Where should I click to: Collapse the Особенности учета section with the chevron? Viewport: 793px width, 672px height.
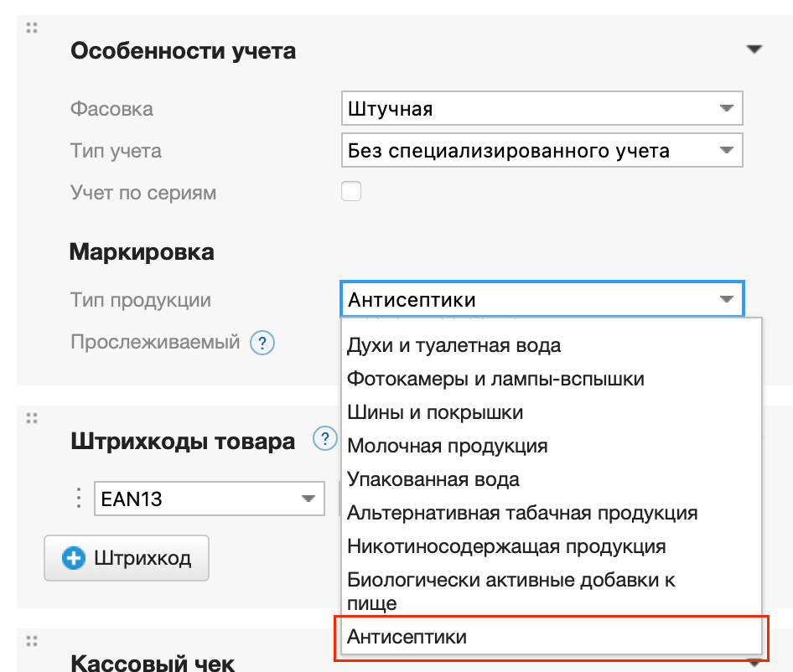coord(754,49)
